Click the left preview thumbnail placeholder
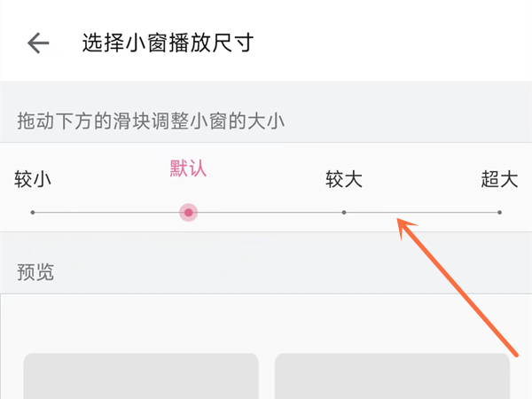Viewport: 532px width, 399px height. click(x=141, y=377)
